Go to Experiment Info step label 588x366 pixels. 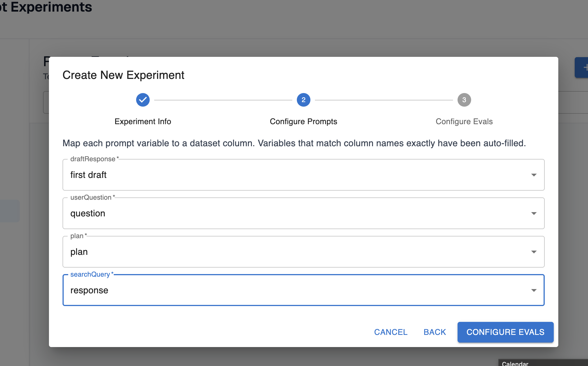click(143, 122)
